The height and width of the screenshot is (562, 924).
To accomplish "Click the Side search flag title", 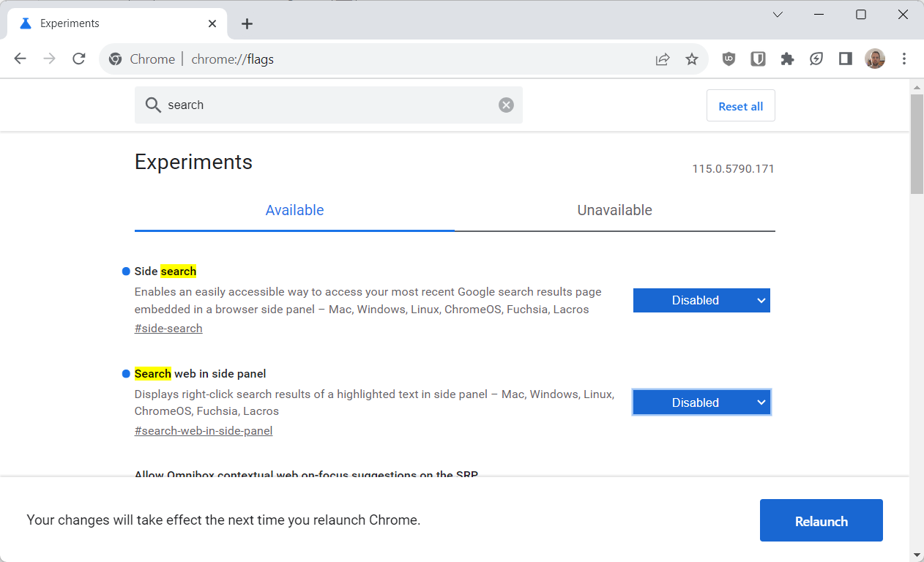I will (x=165, y=271).
